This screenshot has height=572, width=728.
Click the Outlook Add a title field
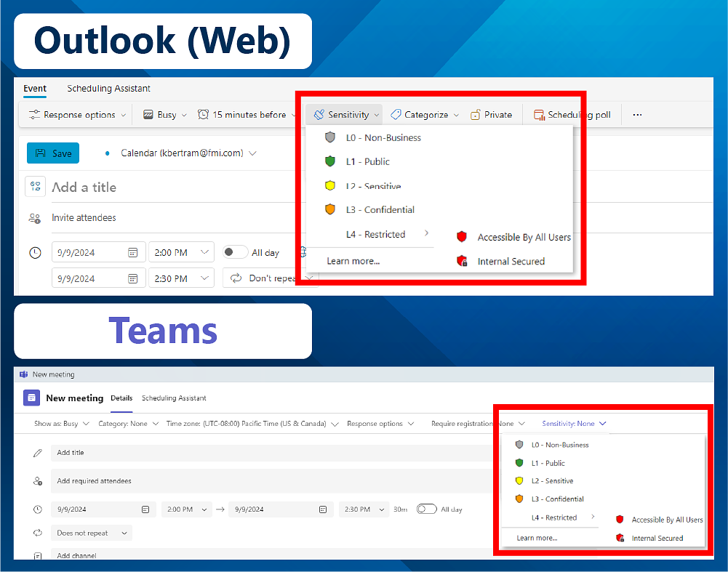pyautogui.click(x=174, y=187)
